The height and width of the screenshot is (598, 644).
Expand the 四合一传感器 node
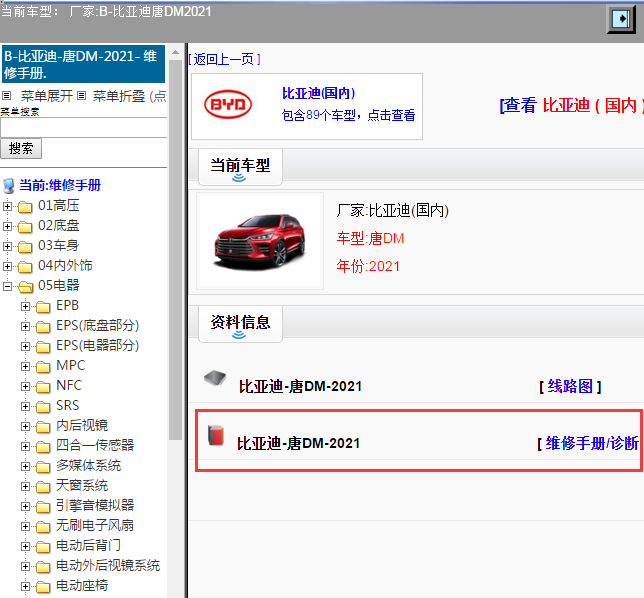coord(25,446)
